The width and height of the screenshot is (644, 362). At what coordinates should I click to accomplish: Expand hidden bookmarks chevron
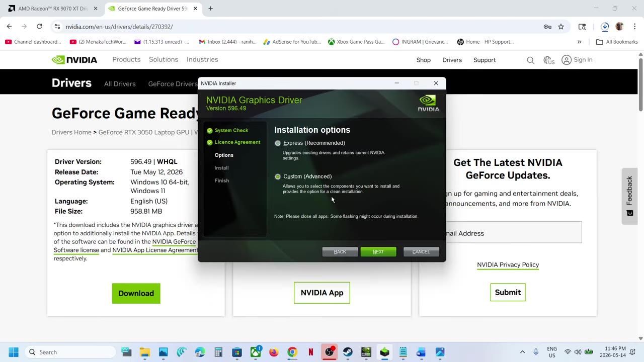[579, 42]
